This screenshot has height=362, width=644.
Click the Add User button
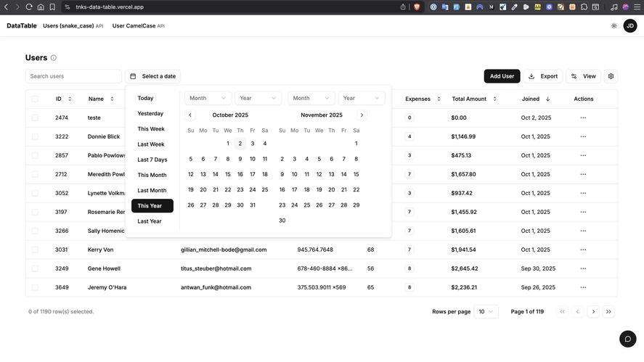[x=502, y=76]
